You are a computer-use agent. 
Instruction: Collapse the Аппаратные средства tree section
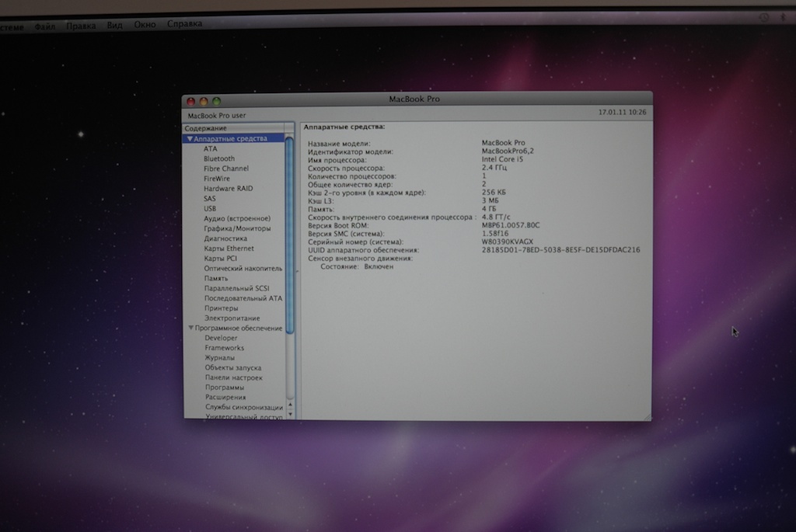(x=190, y=138)
